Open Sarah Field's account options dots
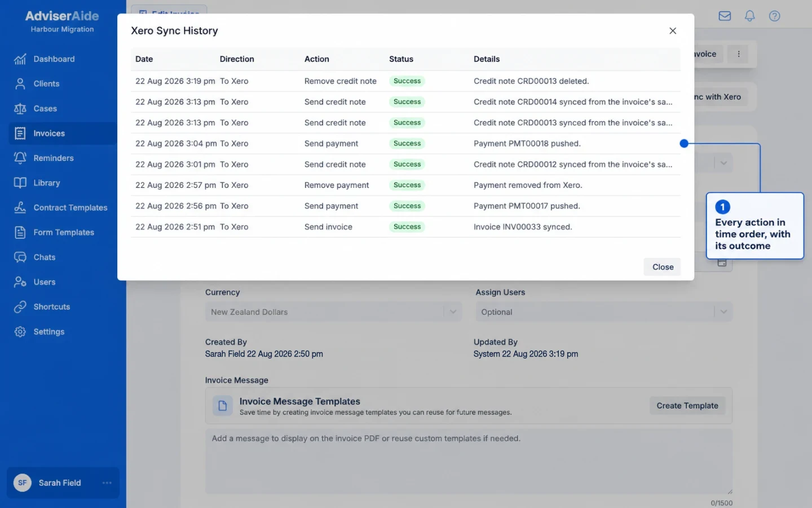 107,483
